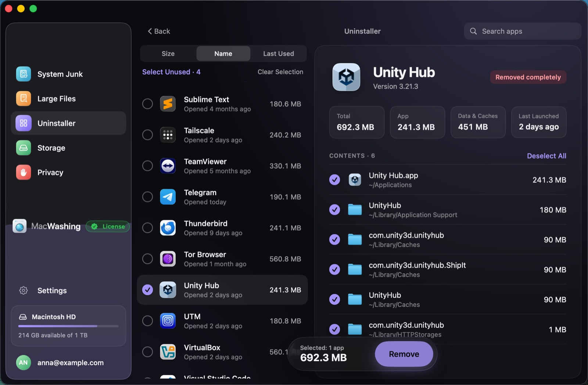The height and width of the screenshot is (385, 588).
Task: Click the green License badge
Action: click(108, 227)
